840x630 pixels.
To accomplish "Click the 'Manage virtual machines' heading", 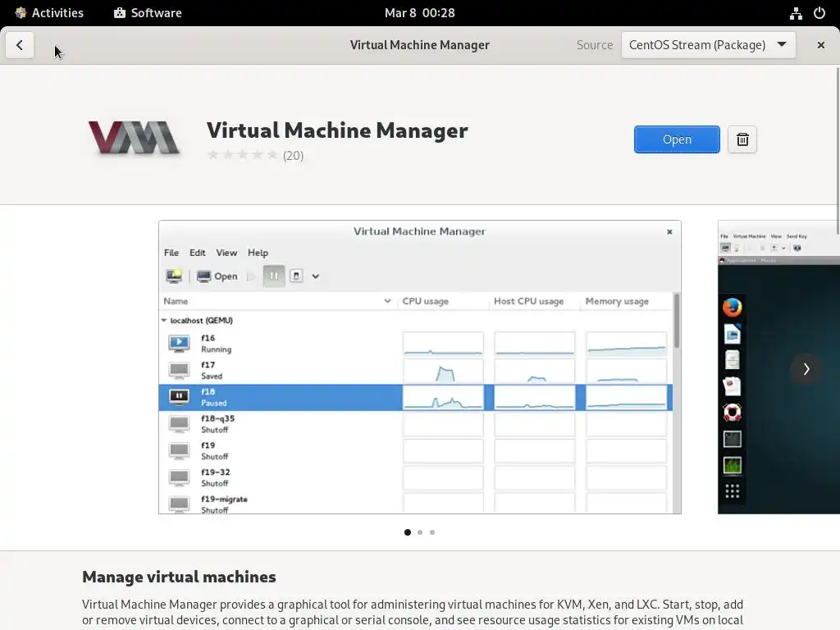I will pos(179,577).
